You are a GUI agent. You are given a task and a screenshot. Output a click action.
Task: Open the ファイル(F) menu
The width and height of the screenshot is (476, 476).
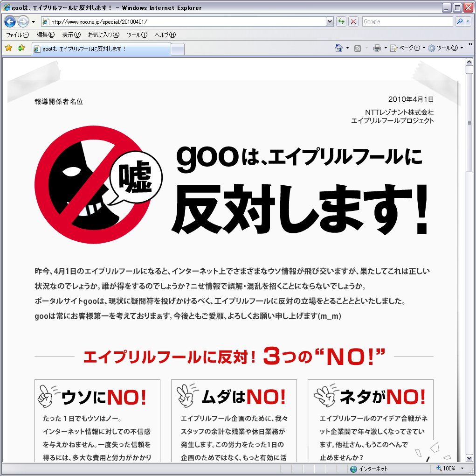18,35
